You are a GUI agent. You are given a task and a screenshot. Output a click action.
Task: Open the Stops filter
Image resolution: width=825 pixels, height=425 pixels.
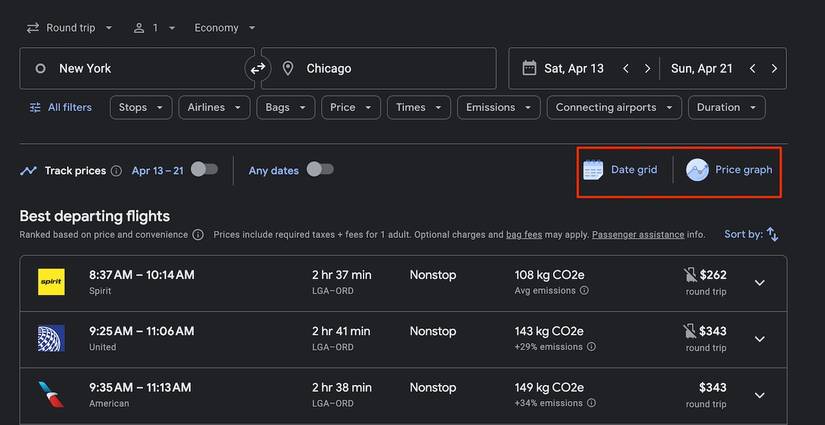click(141, 108)
